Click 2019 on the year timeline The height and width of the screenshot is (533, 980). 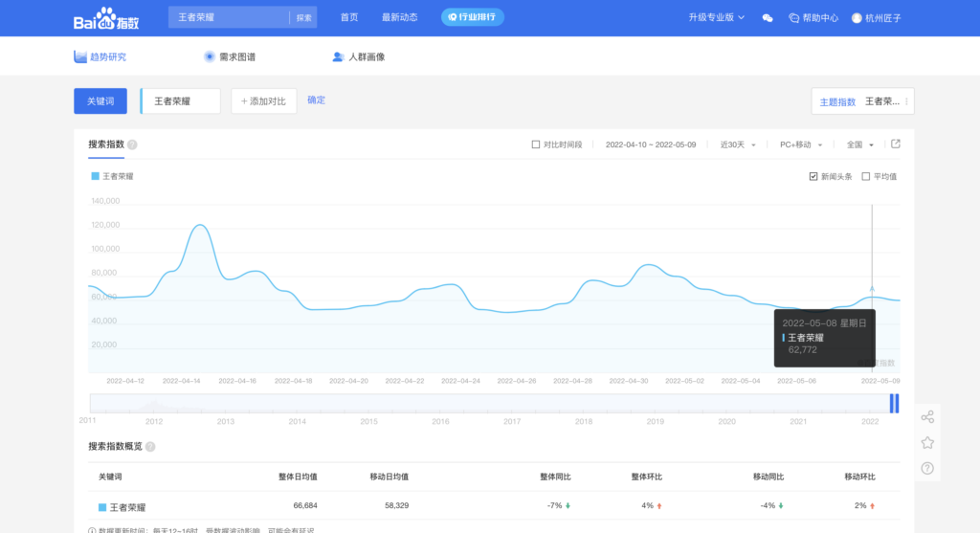[x=655, y=422]
